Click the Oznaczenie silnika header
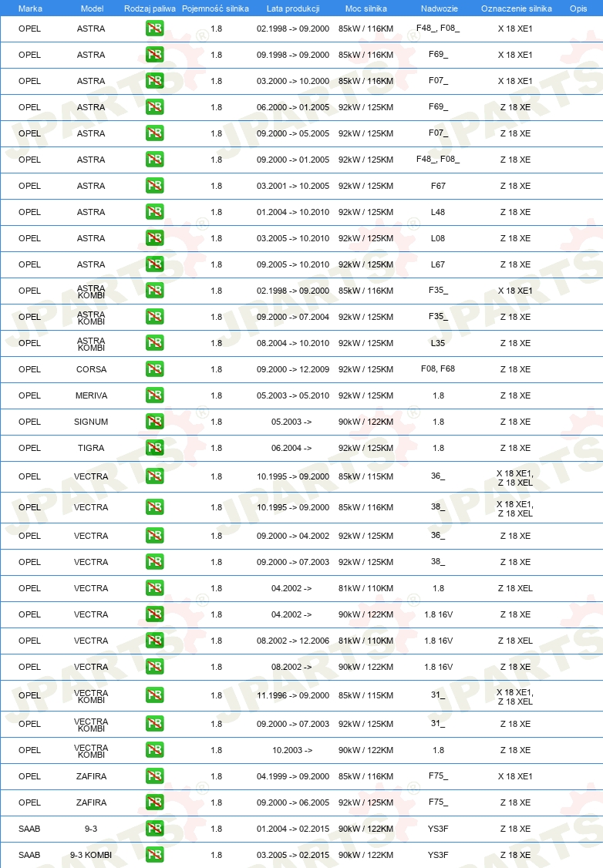 click(x=516, y=8)
